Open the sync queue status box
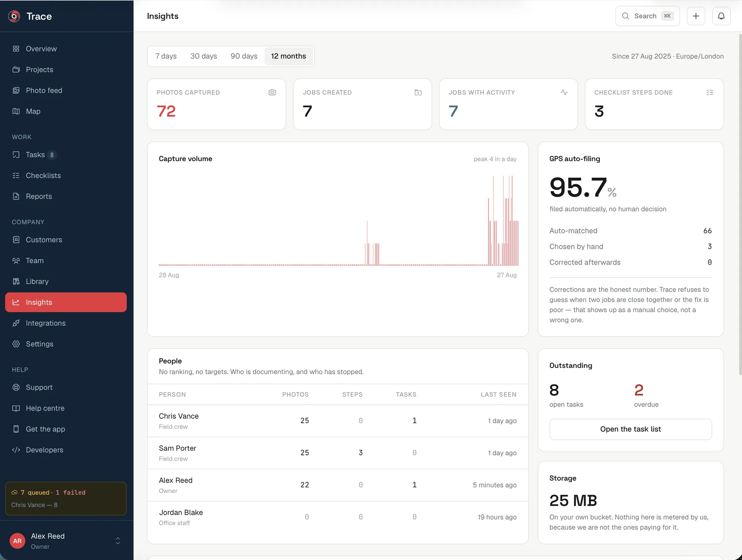 click(x=66, y=499)
